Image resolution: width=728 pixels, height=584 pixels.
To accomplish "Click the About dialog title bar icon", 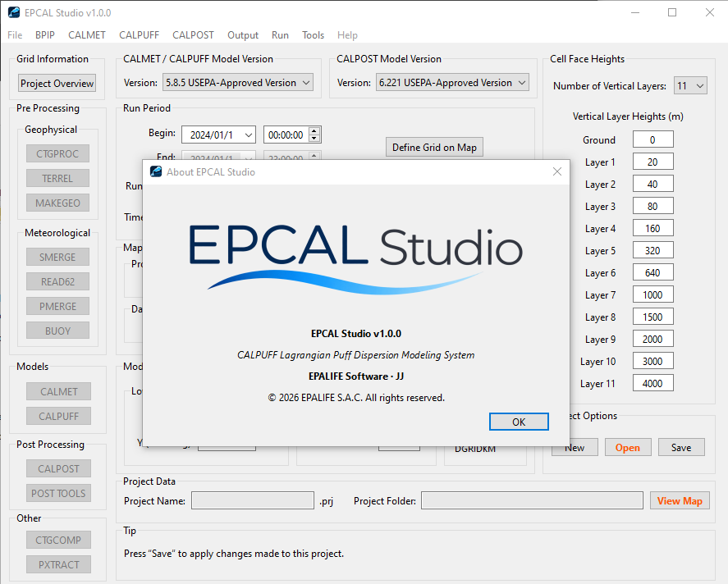I will point(156,171).
